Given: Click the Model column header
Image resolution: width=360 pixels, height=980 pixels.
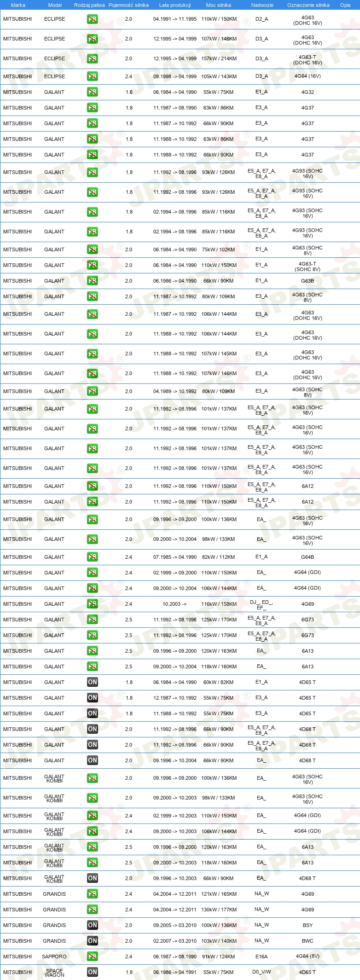Looking at the screenshot, I should [x=55, y=5].
